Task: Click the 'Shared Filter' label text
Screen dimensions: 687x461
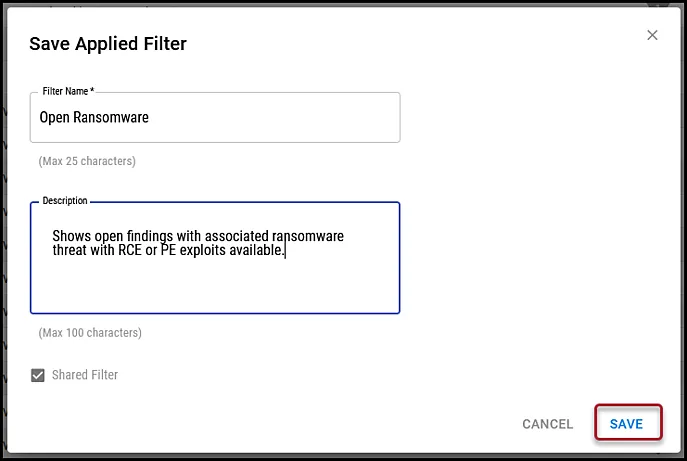Action: point(85,375)
